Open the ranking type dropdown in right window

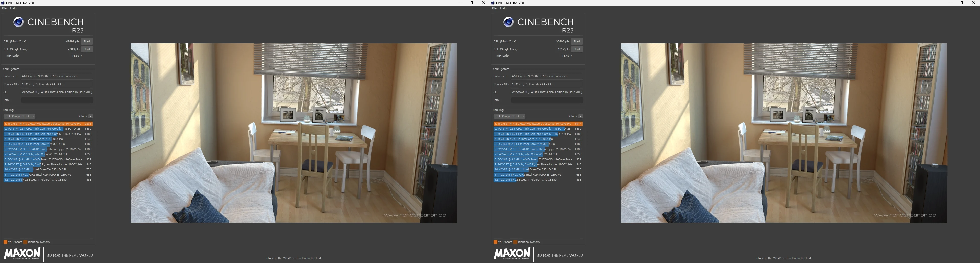[x=509, y=116]
